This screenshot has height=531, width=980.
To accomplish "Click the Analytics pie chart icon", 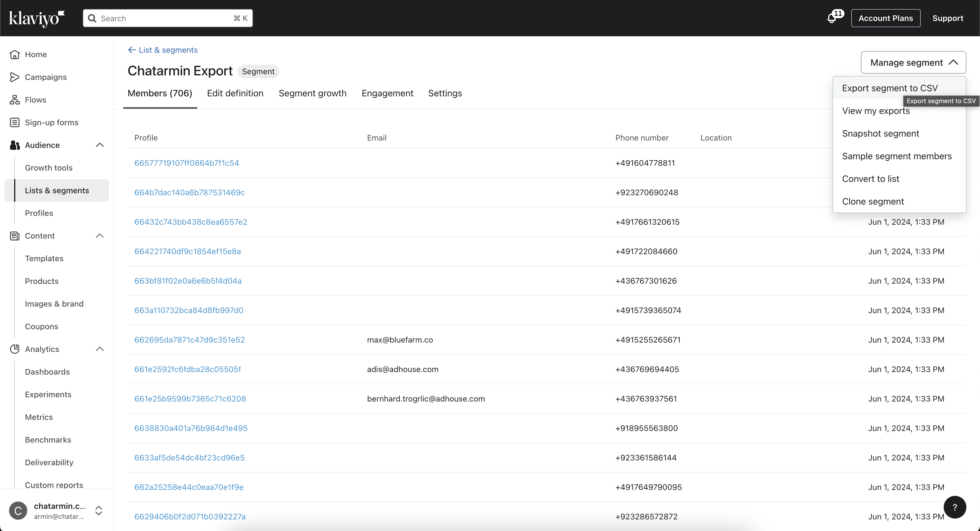I will point(14,349).
